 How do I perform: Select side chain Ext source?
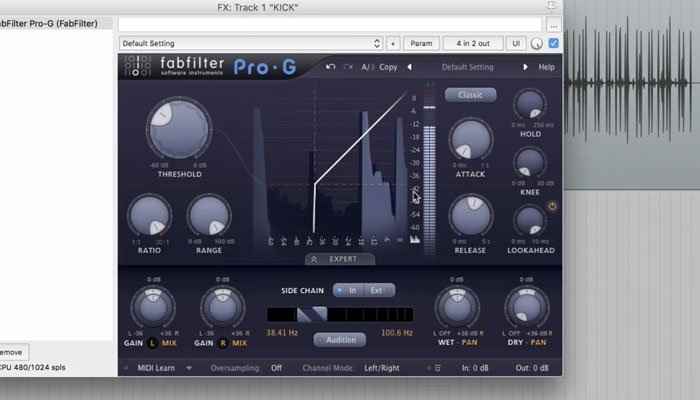click(x=379, y=291)
